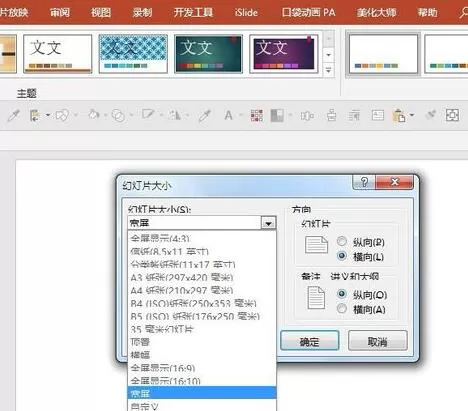The image size is (468, 411).
Task: Click the letter A font color icon
Action: (x=228, y=115)
